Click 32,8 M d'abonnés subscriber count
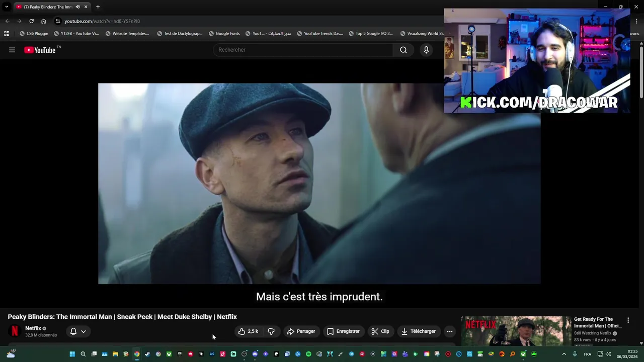 click(41, 335)
